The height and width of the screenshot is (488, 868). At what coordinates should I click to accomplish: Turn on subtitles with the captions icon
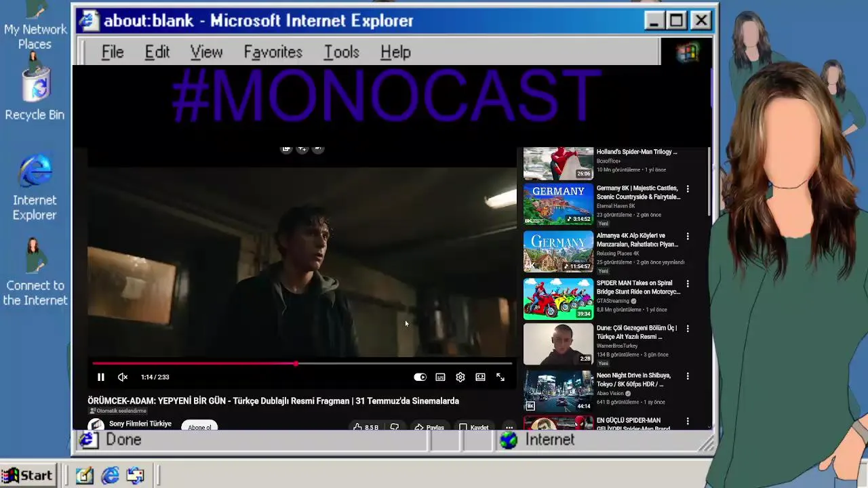point(440,377)
